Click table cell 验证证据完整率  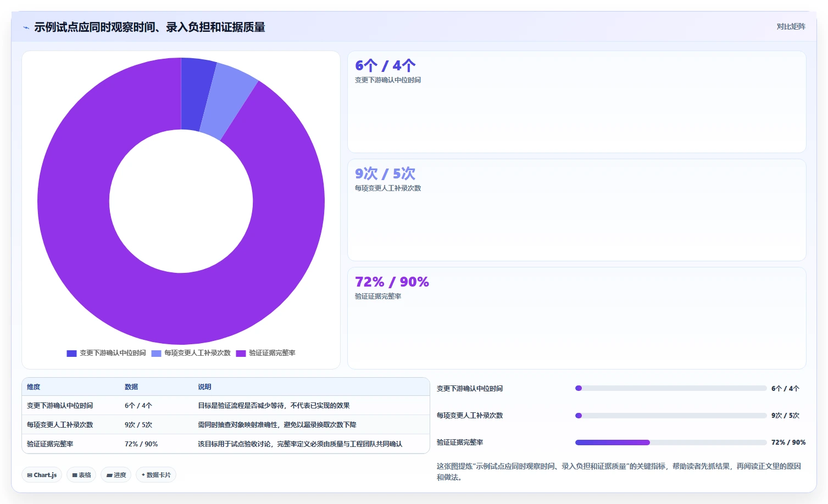[x=50, y=444]
